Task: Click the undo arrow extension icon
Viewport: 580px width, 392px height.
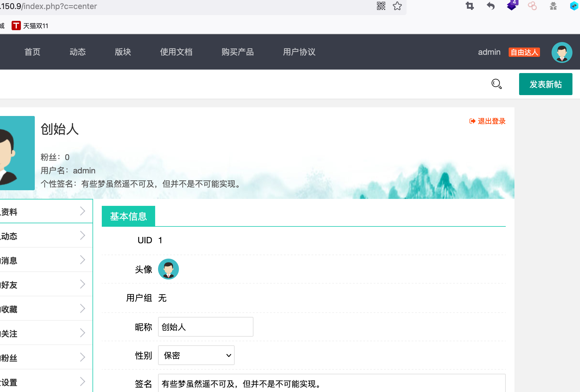Action: 491,6
